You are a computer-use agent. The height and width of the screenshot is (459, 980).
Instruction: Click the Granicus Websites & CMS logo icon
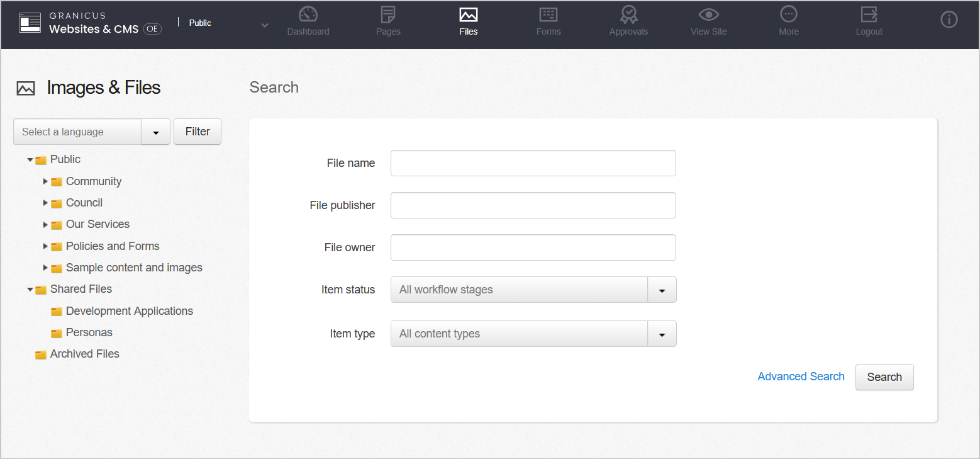(30, 23)
